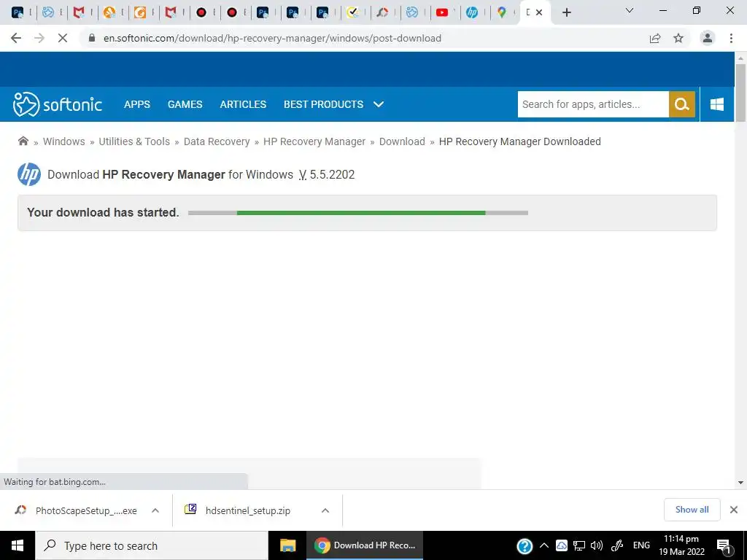This screenshot has width=747, height=560.
Task: Click the taskbar search box
Action: (x=152, y=545)
